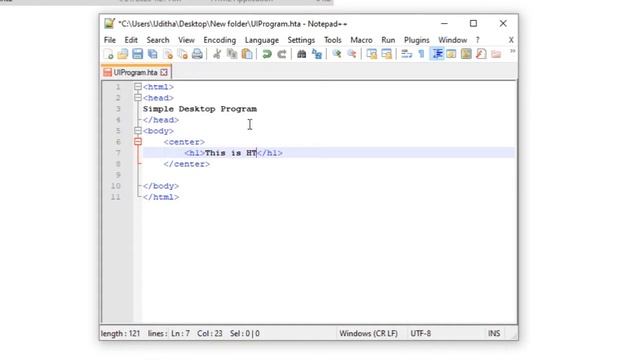Open the Window menu
Image resolution: width=640 pixels, height=360 pixels.
point(453,40)
